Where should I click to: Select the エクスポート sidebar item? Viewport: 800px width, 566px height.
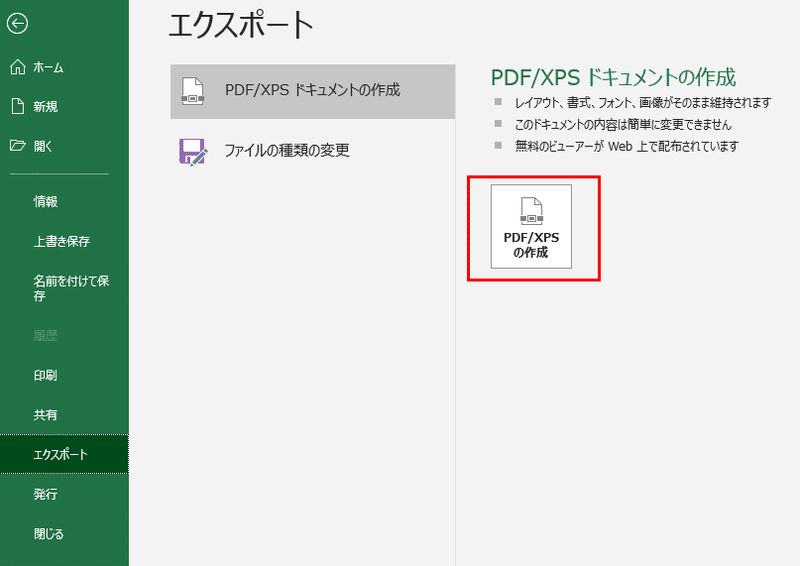pyautogui.click(x=64, y=454)
